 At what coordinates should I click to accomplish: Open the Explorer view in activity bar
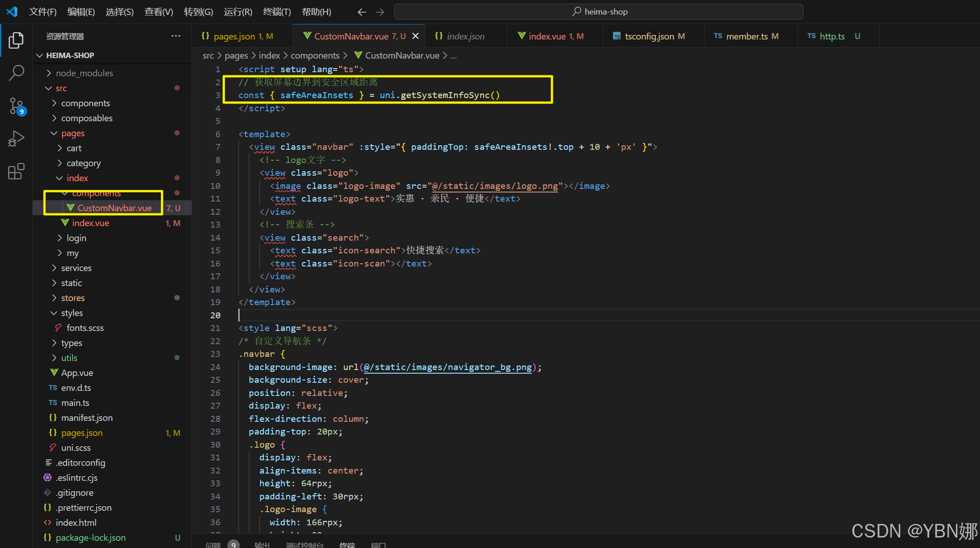[x=16, y=40]
